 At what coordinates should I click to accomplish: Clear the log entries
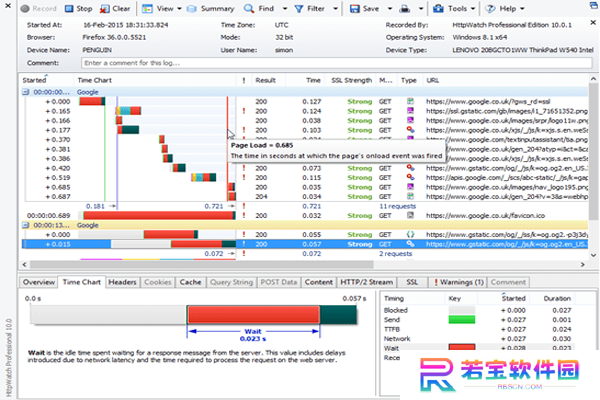pos(115,8)
